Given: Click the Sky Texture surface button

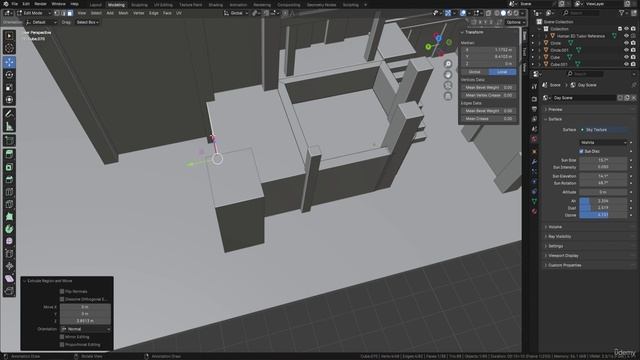Looking at the screenshot, I should click(x=603, y=130).
